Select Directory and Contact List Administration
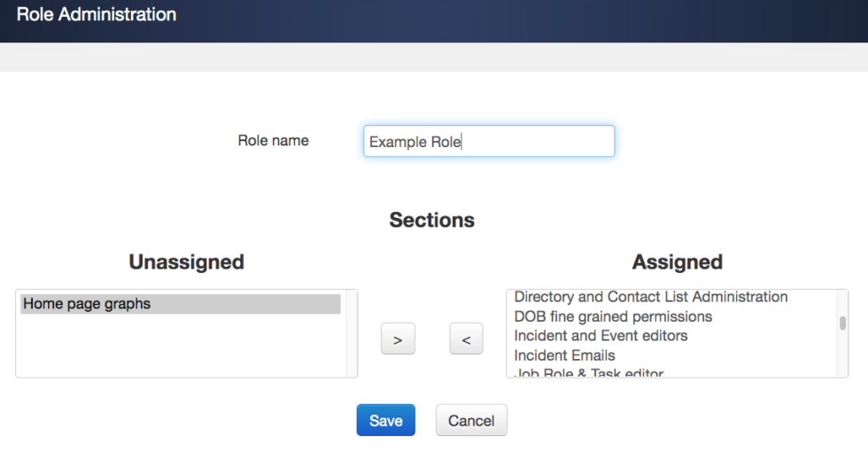The height and width of the screenshot is (452, 868). [x=650, y=297]
